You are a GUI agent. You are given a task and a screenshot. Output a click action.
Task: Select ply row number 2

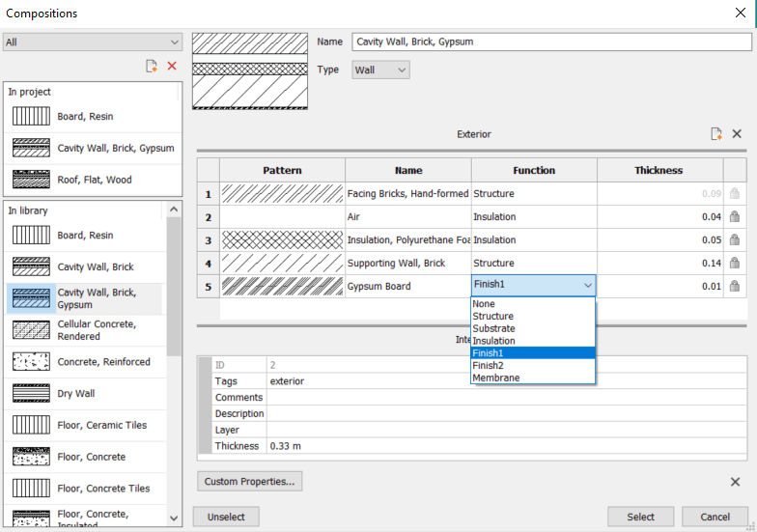[209, 216]
